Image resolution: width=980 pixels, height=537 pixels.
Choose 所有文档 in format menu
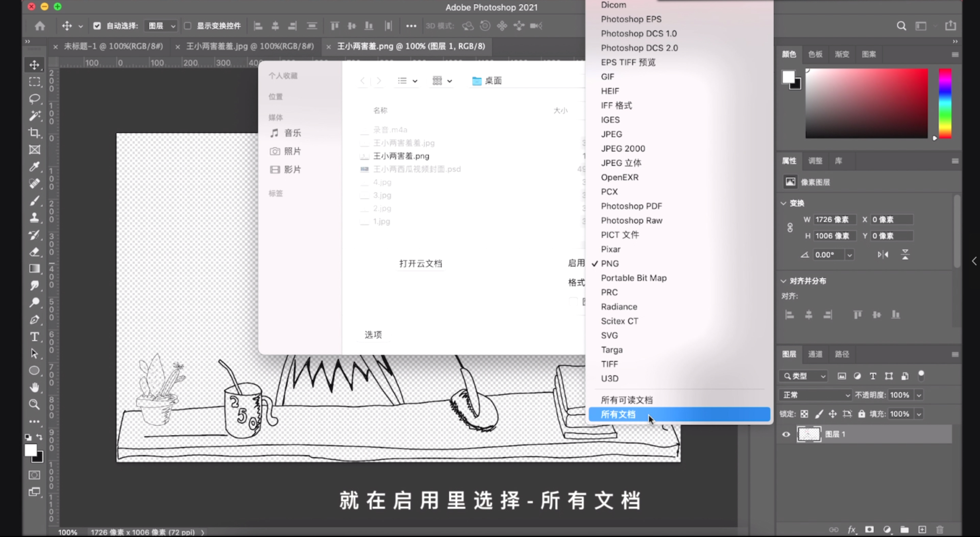680,414
